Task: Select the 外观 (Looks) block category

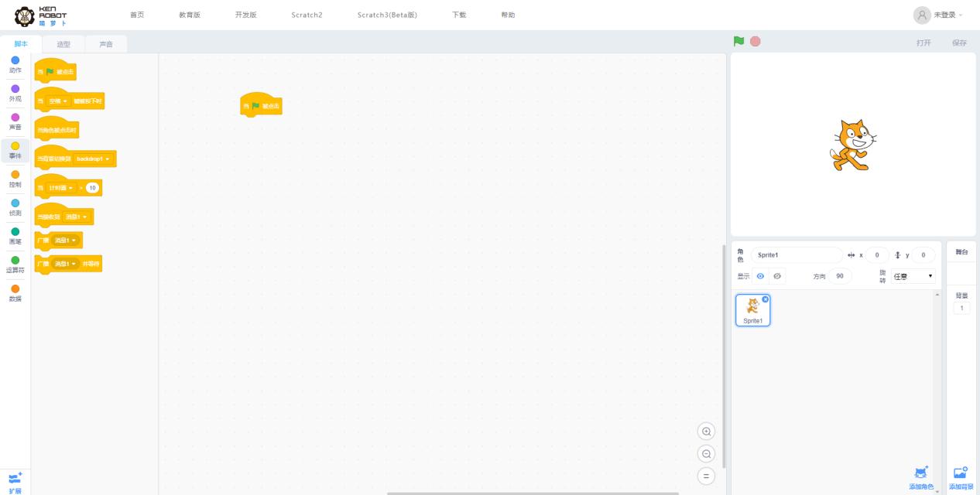Action: [x=15, y=93]
